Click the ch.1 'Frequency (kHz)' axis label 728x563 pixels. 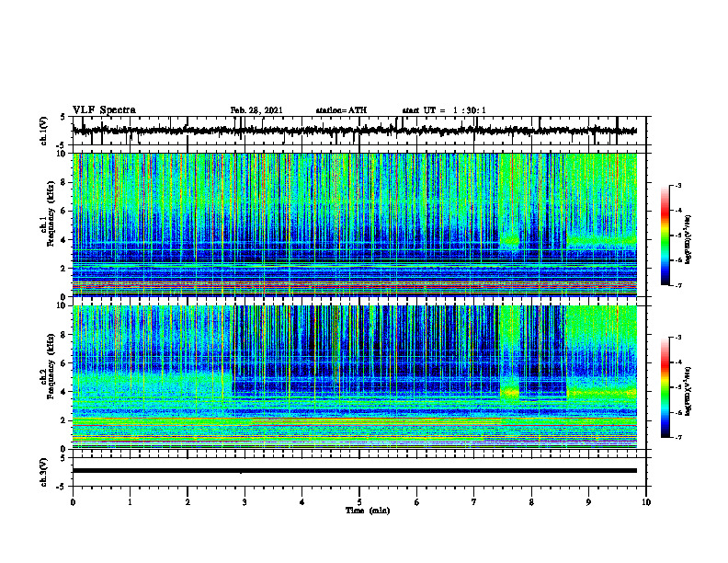[51, 214]
